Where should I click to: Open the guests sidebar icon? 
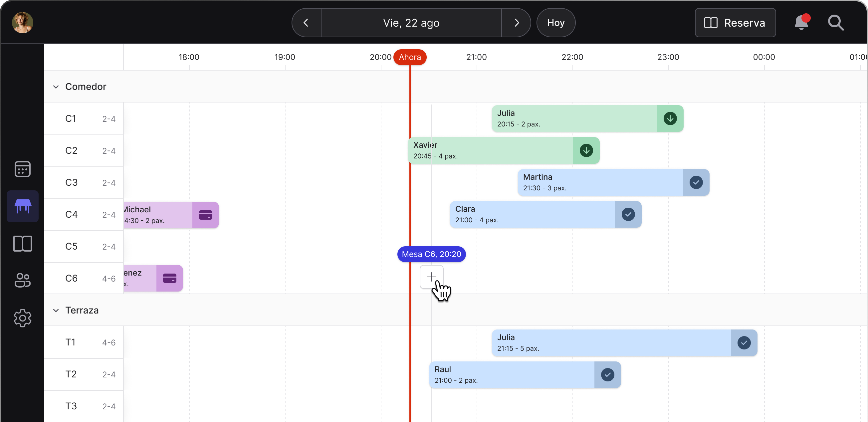pos(23,280)
